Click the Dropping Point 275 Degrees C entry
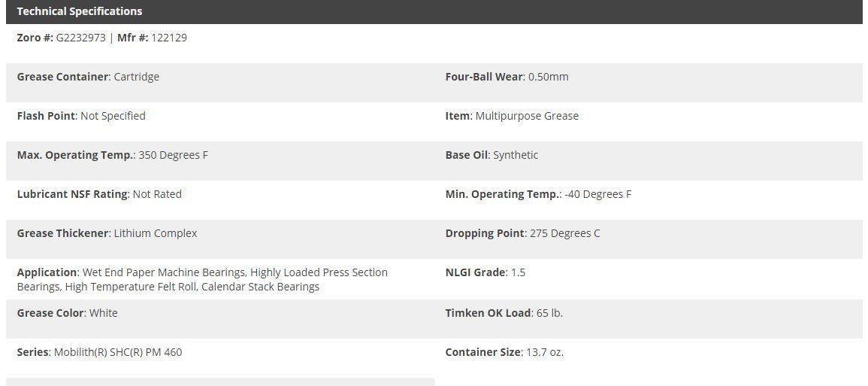868x386 pixels. click(x=522, y=233)
